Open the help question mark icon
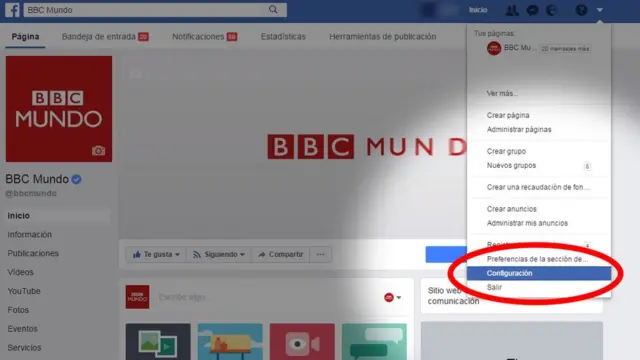The image size is (640, 360). pyautogui.click(x=581, y=10)
